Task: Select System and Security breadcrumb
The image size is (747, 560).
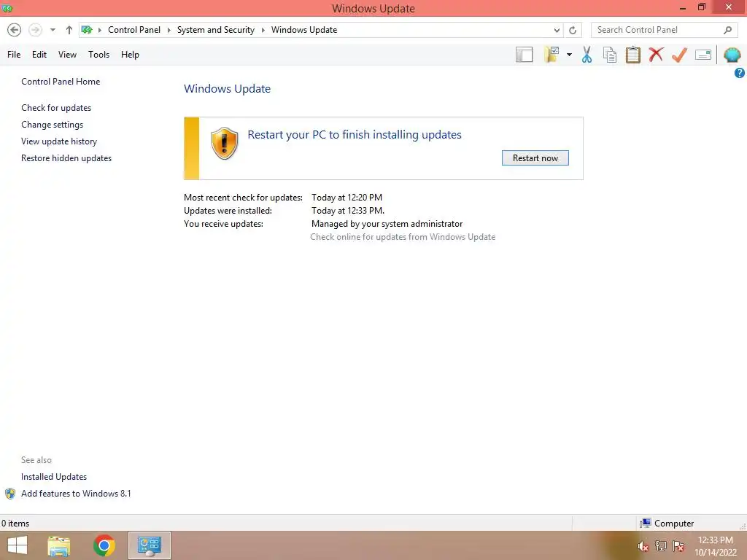Action: coord(215,29)
